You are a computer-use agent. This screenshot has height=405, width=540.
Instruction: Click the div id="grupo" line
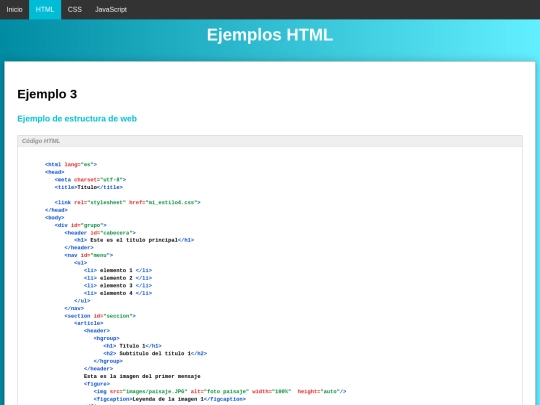click(81, 225)
